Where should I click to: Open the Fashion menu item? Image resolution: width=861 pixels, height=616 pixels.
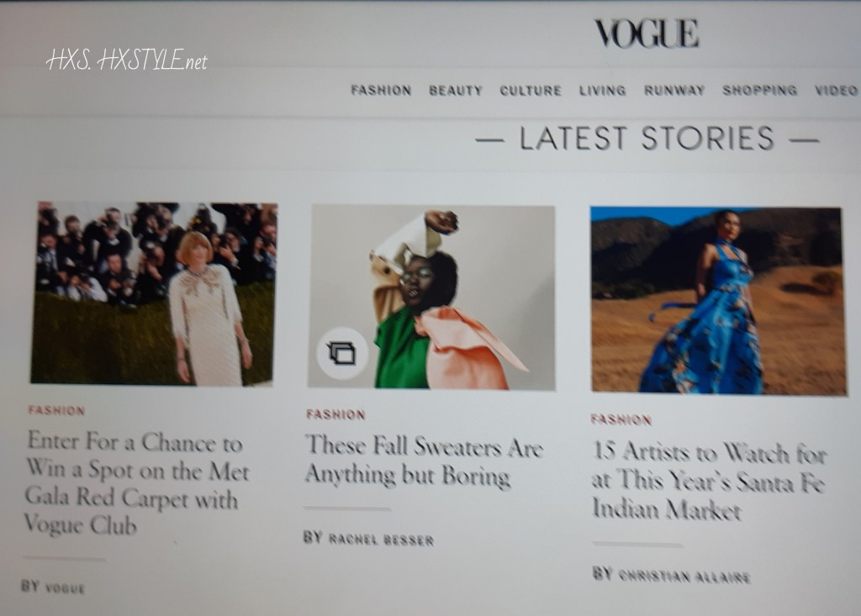tap(381, 90)
